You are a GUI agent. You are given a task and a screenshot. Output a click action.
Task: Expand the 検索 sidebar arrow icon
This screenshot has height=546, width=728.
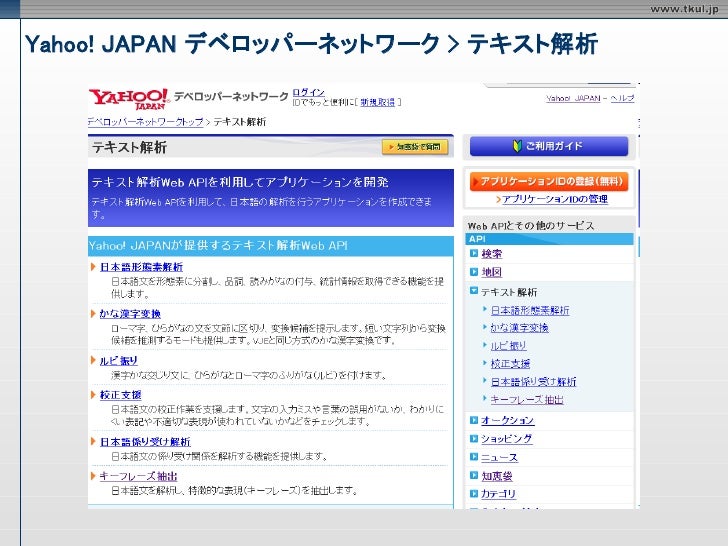coord(474,254)
